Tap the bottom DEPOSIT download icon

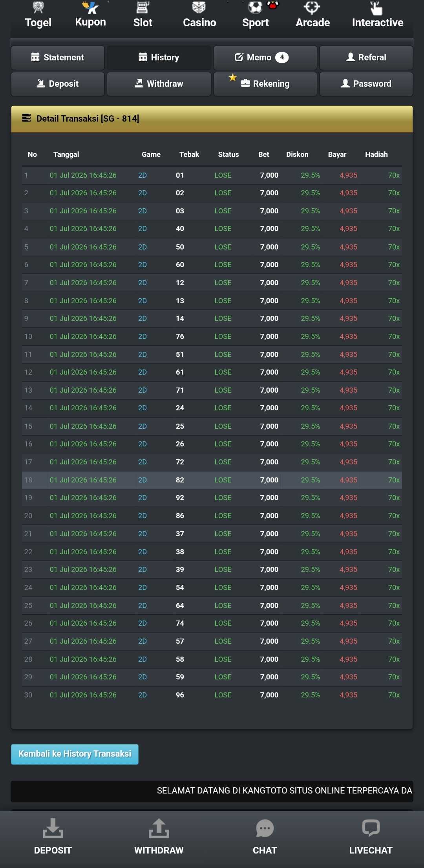[x=53, y=828]
